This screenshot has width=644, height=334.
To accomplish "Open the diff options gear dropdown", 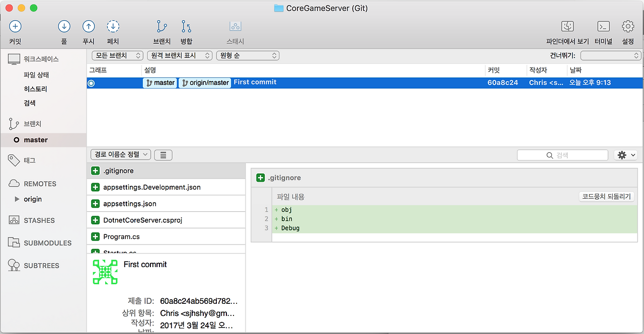I will [626, 155].
